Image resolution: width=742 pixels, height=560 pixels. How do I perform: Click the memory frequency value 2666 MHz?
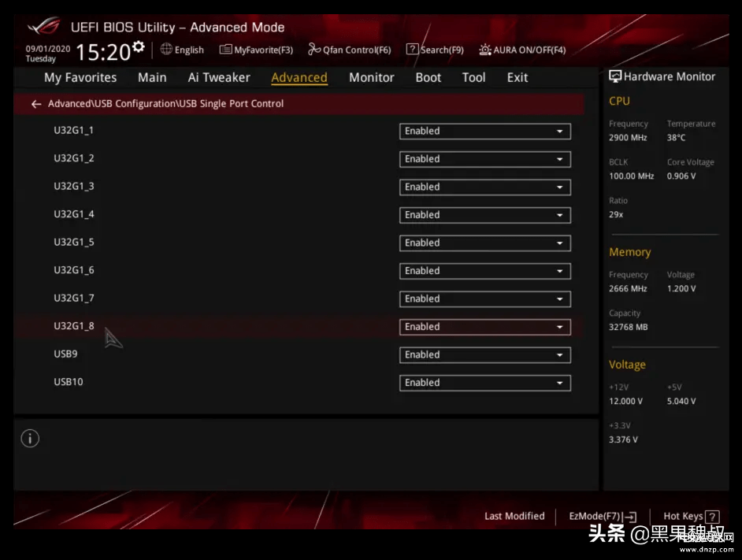tap(628, 289)
